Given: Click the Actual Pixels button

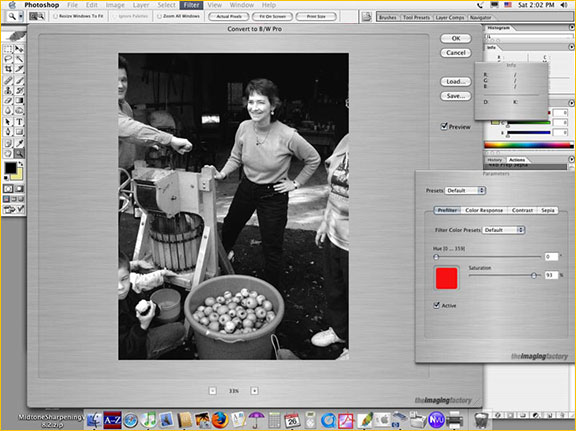Looking at the screenshot, I should pyautogui.click(x=228, y=17).
